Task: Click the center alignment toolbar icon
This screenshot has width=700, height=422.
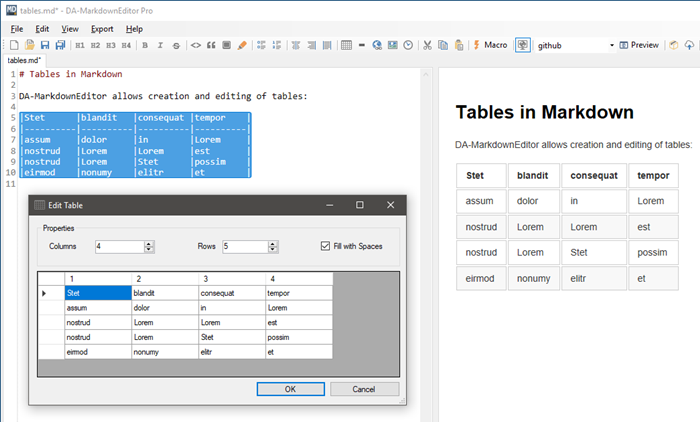Action: point(296,45)
